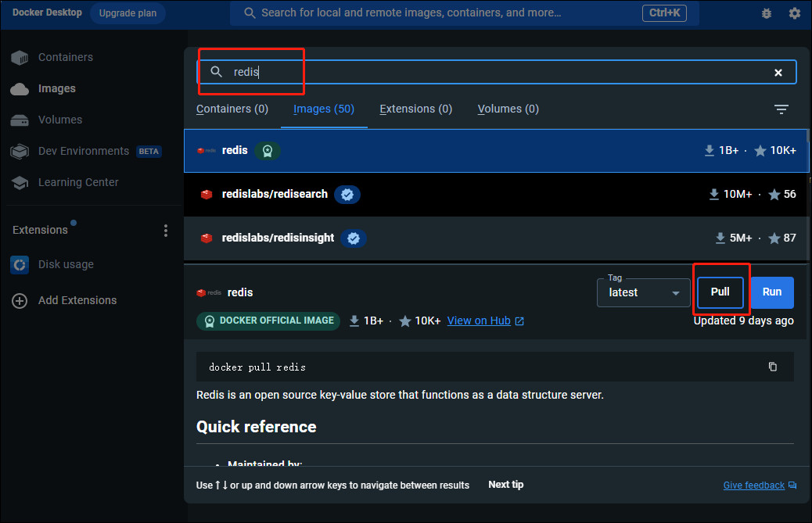Open the troubleshoot bug icon
This screenshot has height=523, width=812.
pos(767,13)
